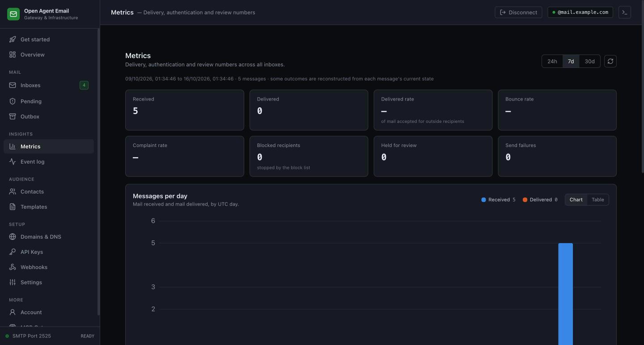Click the SMTP green status dot
Screen dimensions: 644x345
(x=7, y=336)
